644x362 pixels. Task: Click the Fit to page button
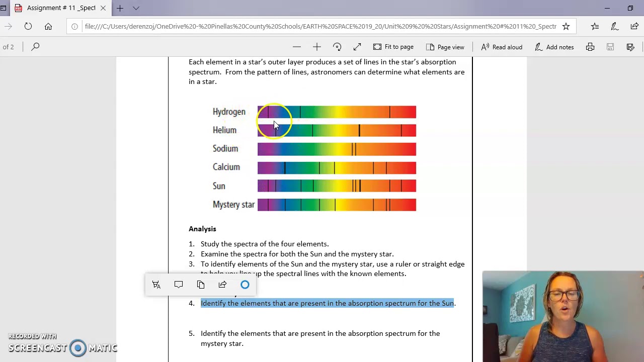(x=393, y=47)
